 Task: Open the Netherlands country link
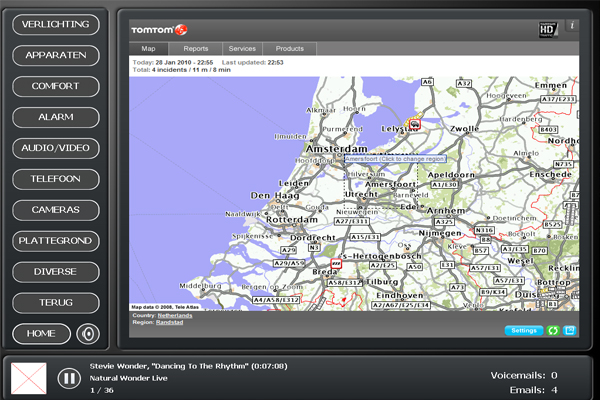(175, 315)
